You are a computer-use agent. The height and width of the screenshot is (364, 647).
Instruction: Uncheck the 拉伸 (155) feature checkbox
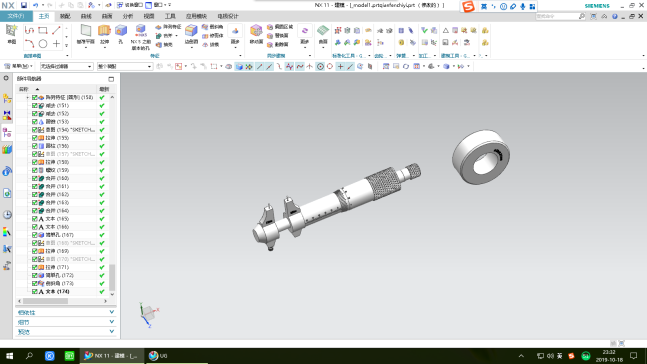click(x=35, y=138)
